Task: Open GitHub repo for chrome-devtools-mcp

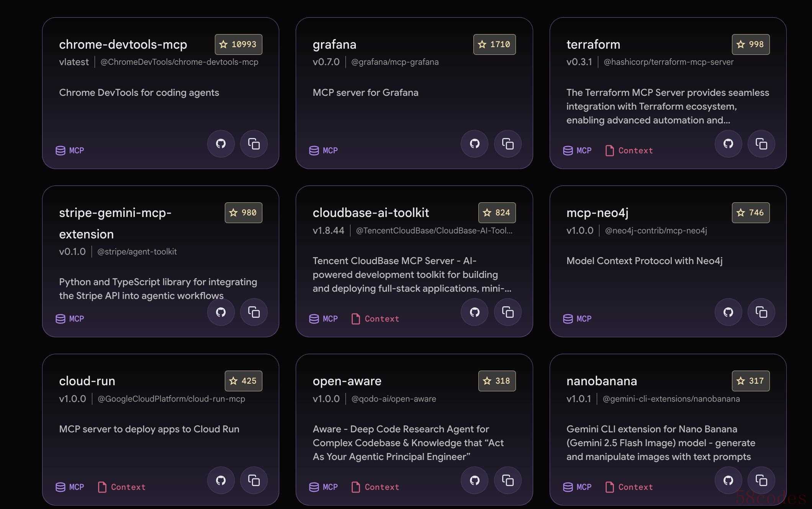Action: (221, 144)
